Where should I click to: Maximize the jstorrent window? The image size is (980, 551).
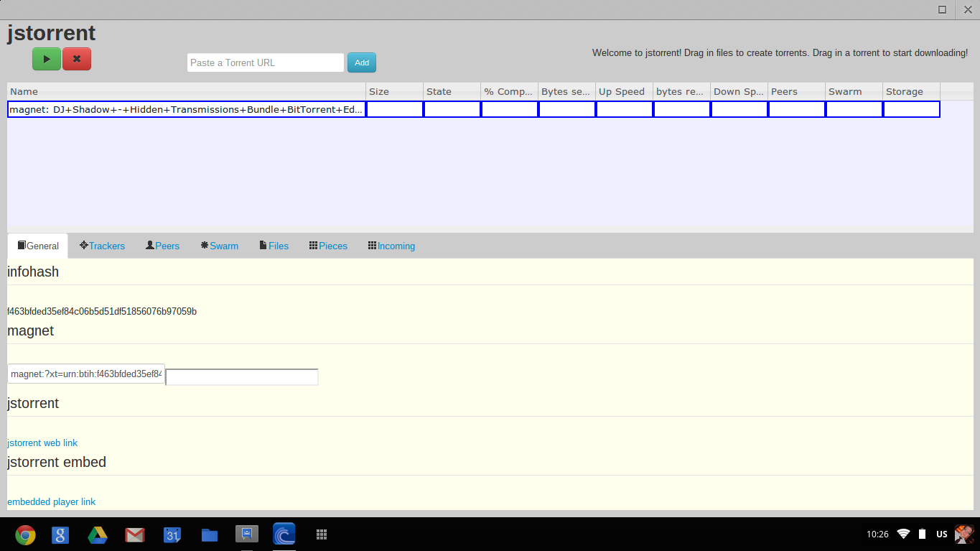click(x=942, y=9)
